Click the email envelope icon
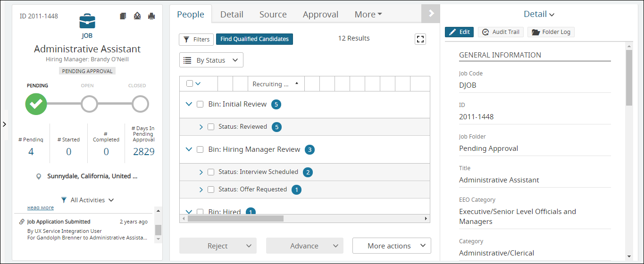Screen dimensions: 644x264 point(137,16)
